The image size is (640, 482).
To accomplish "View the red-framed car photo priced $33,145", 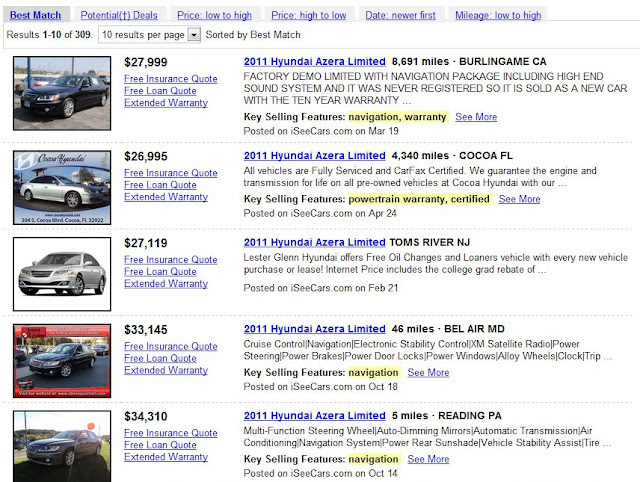I will click(62, 361).
